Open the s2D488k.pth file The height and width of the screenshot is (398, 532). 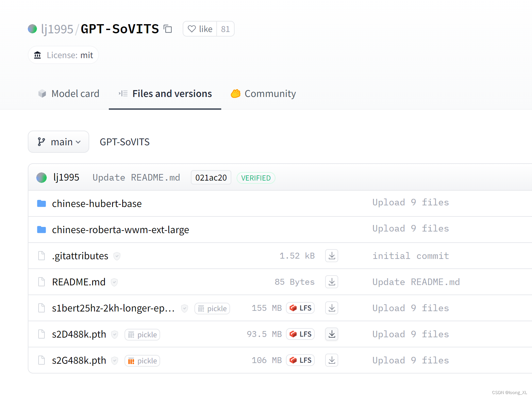(79, 334)
